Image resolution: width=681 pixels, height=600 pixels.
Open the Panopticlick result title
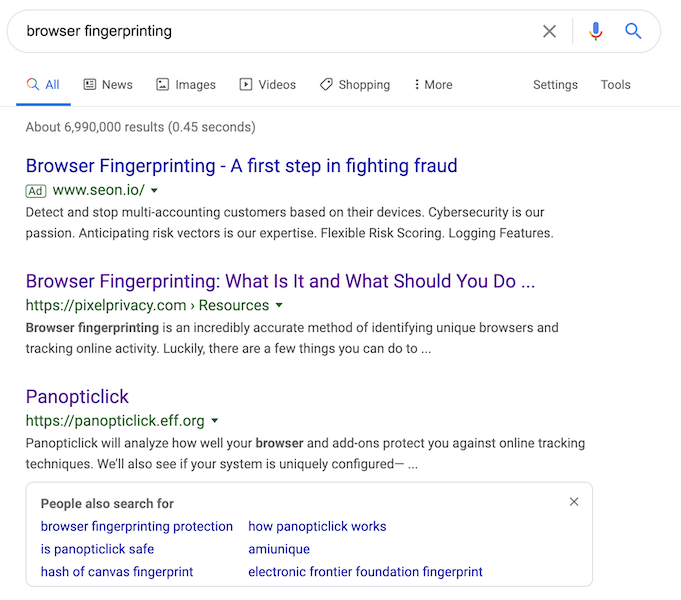(x=77, y=397)
